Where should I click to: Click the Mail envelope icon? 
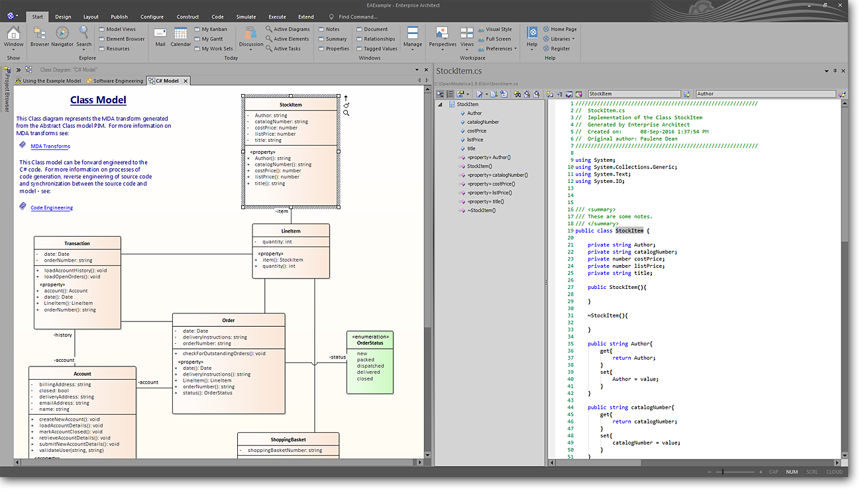(x=160, y=34)
